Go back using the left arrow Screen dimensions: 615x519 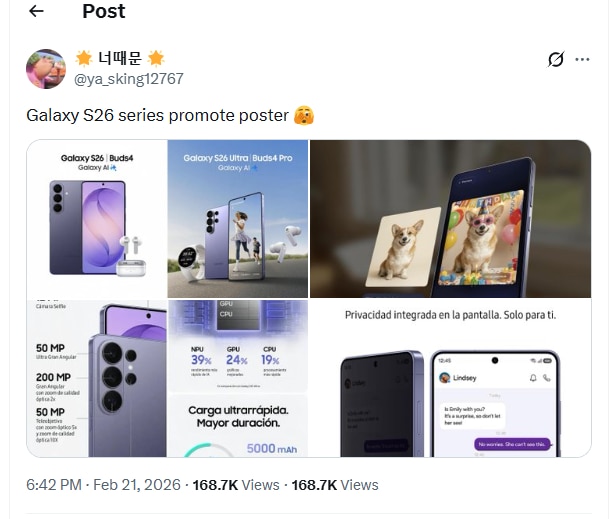tap(37, 12)
